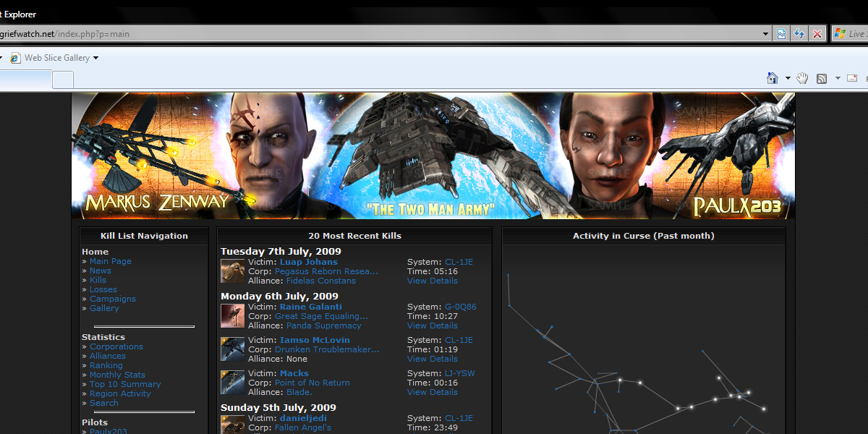The image size is (868, 434).
Task: View Details for the 10:27 kill
Action: click(433, 325)
